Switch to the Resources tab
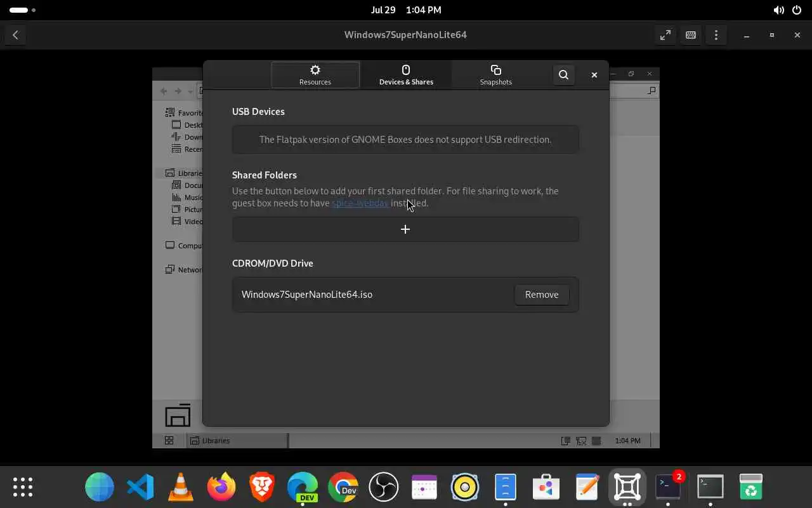Image resolution: width=812 pixels, height=508 pixels. click(315, 75)
